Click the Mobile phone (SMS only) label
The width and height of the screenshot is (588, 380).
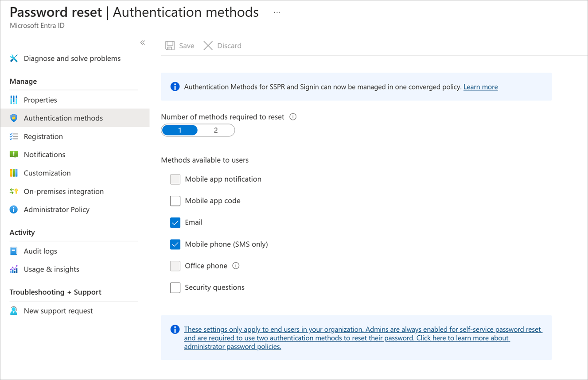pos(226,244)
